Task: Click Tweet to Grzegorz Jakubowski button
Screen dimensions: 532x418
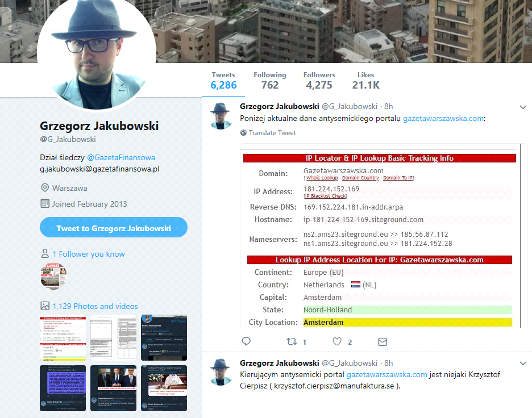Action: click(113, 228)
